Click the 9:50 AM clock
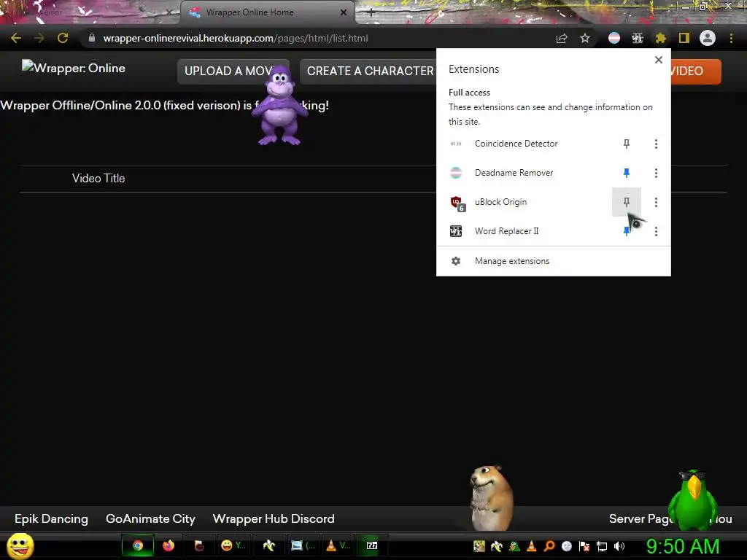 pyautogui.click(x=683, y=546)
